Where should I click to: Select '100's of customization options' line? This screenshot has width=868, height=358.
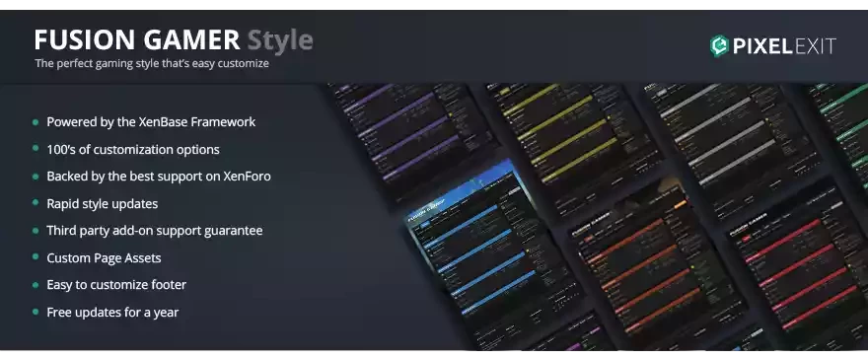coord(133,149)
